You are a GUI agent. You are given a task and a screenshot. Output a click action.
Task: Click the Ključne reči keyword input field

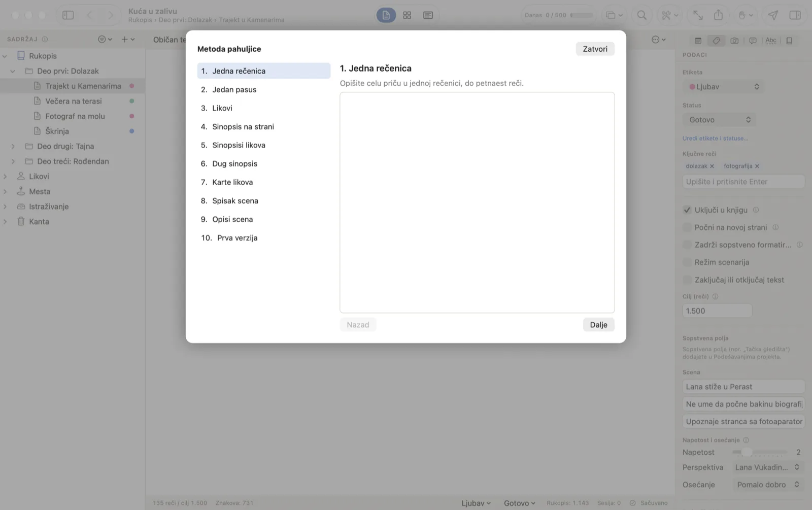tap(743, 182)
